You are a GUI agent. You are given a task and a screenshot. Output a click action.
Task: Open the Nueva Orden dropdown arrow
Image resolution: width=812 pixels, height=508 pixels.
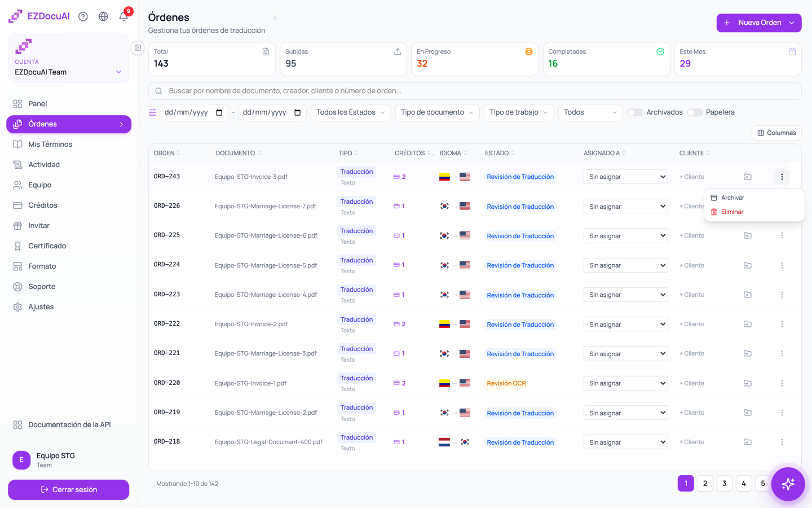pos(792,23)
